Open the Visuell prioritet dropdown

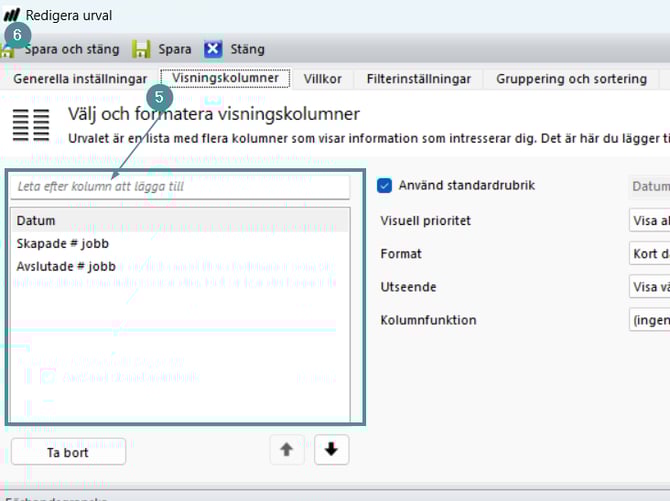pyautogui.click(x=649, y=220)
